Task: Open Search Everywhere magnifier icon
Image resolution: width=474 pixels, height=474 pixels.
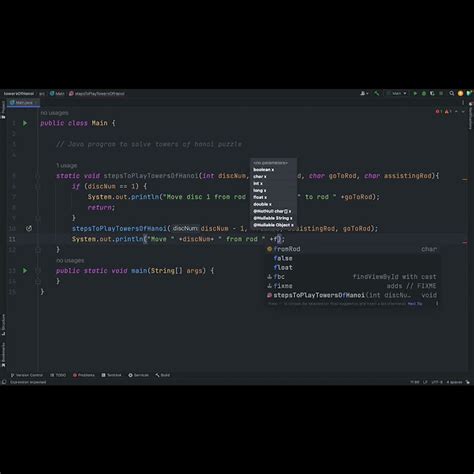Action: click(451, 93)
